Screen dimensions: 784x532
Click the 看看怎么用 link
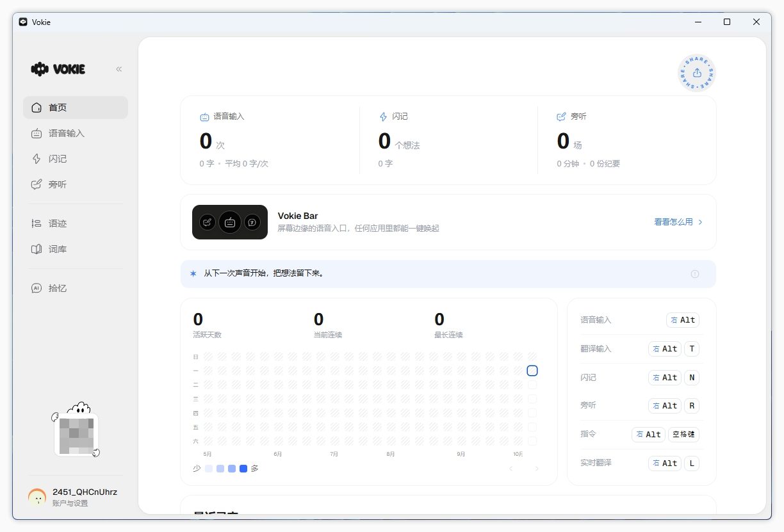pos(678,222)
